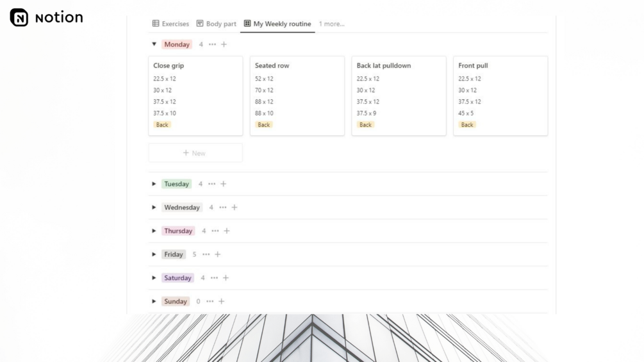
Task: Click the plus icon beside Sunday
Action: [222, 301]
